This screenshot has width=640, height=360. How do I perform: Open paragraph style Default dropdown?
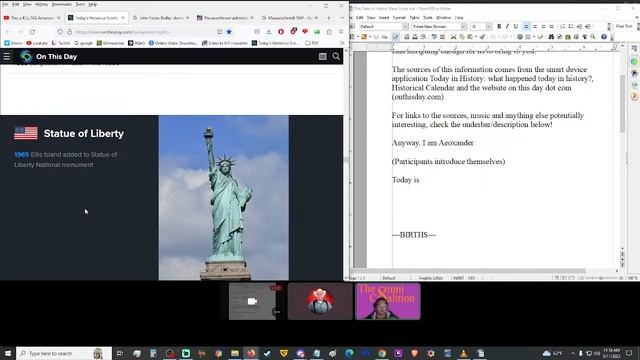(x=405, y=27)
